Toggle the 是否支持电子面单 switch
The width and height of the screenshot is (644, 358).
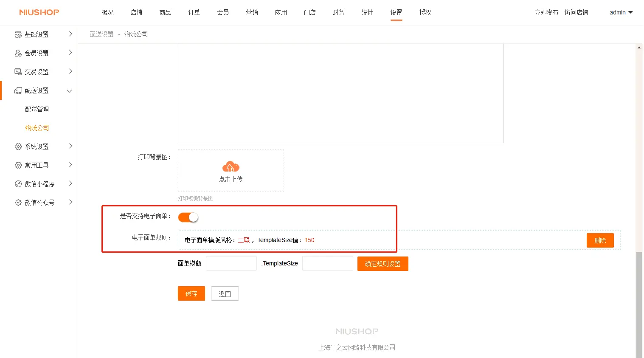(188, 217)
